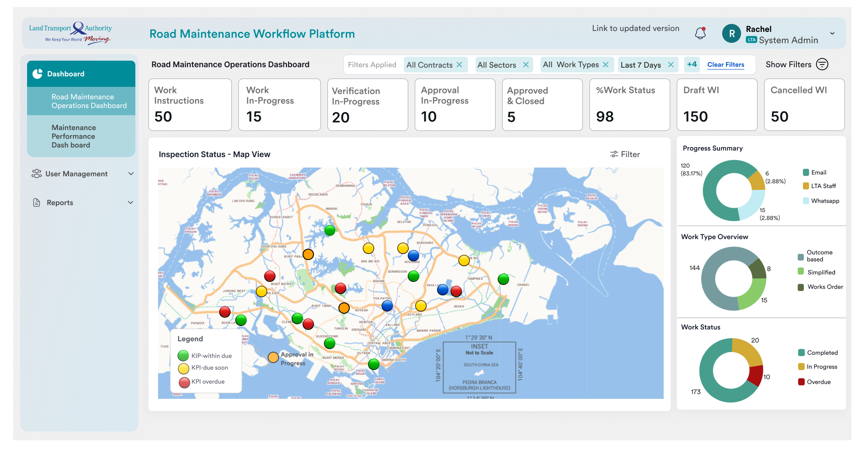Remove the All Sectors filter chip
This screenshot has width=868, height=449.
[526, 65]
